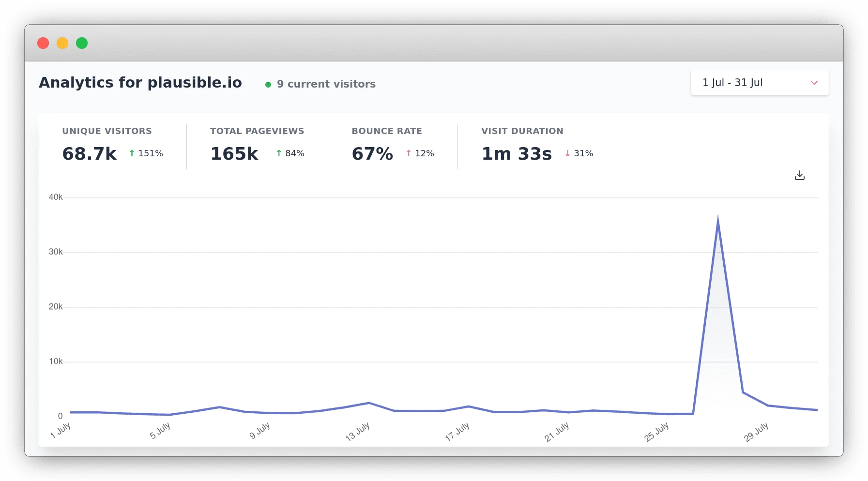Open the 1 Jul - 31 Jul date picker
This screenshot has width=868, height=481.
pyautogui.click(x=759, y=83)
